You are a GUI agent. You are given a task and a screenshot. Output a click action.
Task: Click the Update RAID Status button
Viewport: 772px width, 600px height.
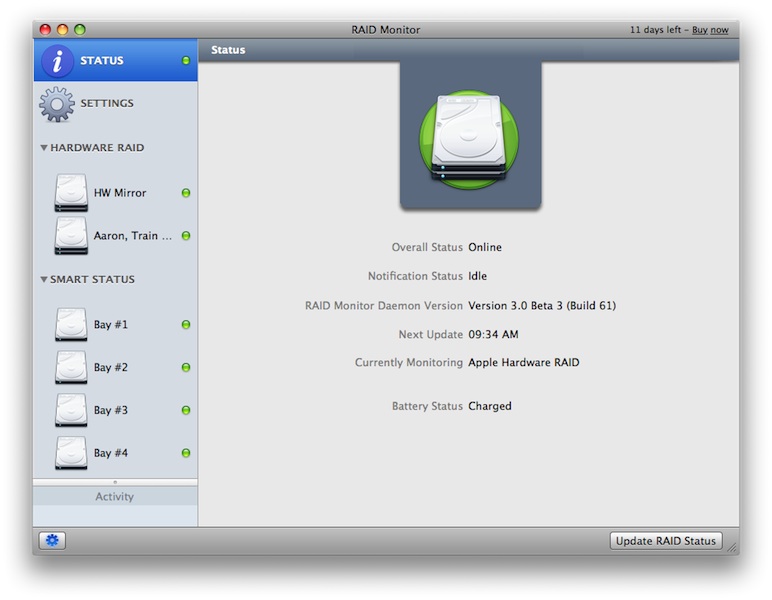pos(666,541)
